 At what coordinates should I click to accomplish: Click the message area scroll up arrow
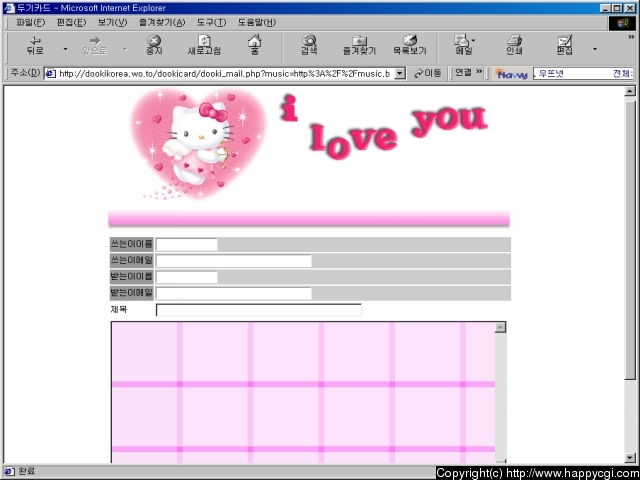[x=500, y=327]
